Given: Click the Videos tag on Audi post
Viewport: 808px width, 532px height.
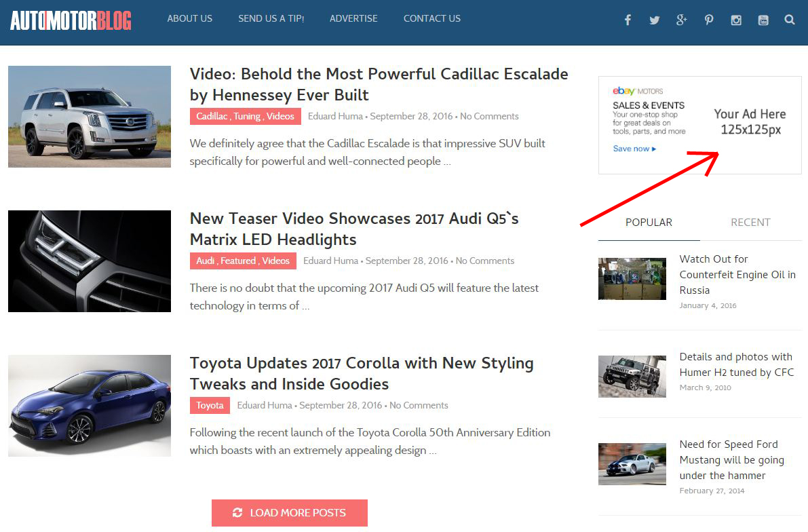Looking at the screenshot, I should pos(275,261).
